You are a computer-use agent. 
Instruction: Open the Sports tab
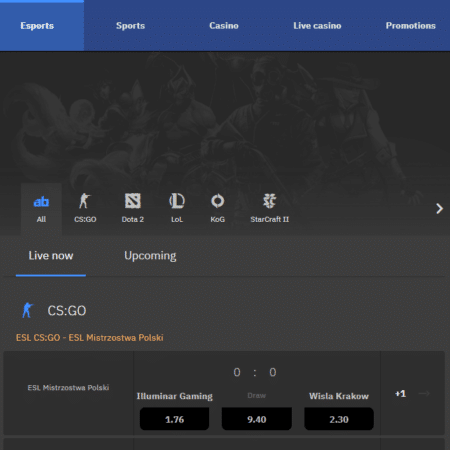click(x=130, y=26)
